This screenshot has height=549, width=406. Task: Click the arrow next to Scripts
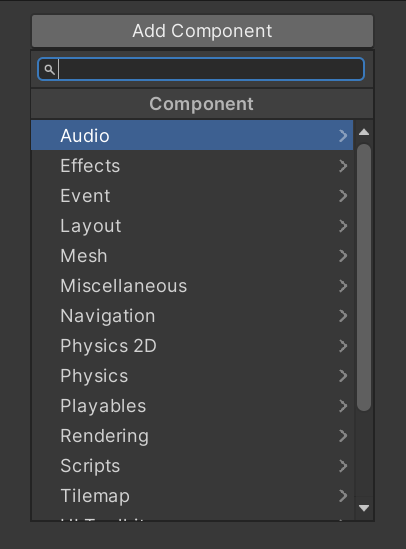343,466
